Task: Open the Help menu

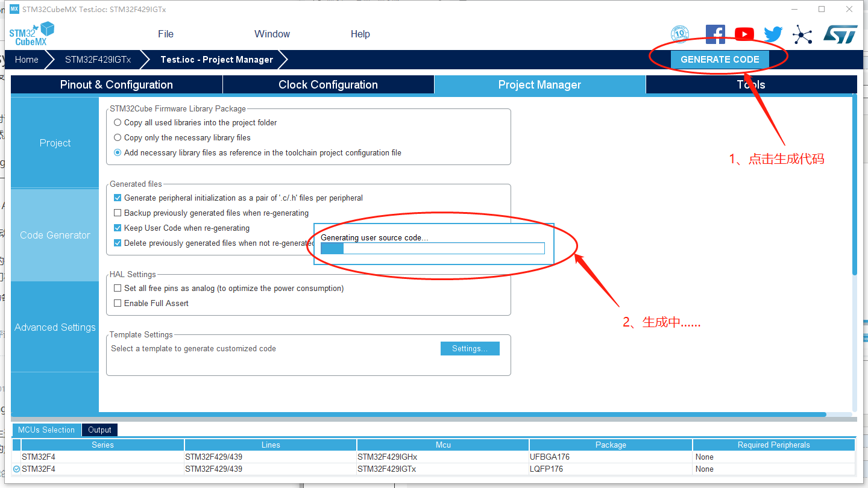Action: 360,34
